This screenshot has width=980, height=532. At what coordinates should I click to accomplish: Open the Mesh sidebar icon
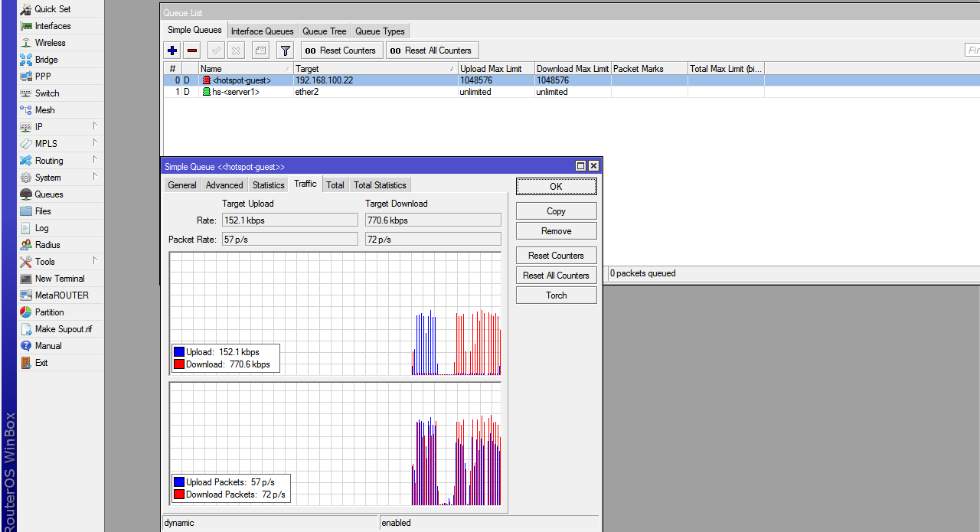tap(26, 110)
